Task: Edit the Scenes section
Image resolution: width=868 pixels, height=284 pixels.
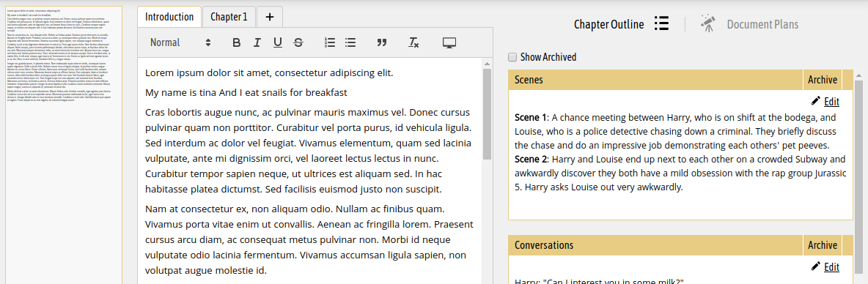Action: click(x=831, y=101)
